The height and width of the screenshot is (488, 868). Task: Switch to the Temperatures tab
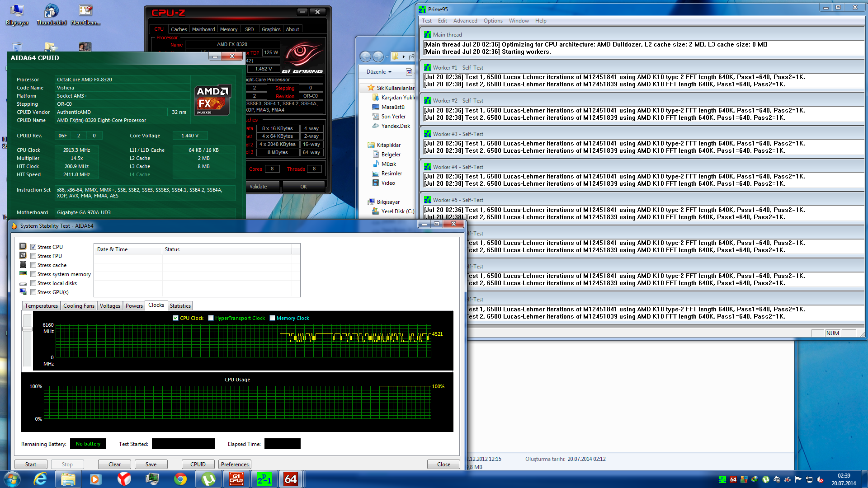click(41, 306)
